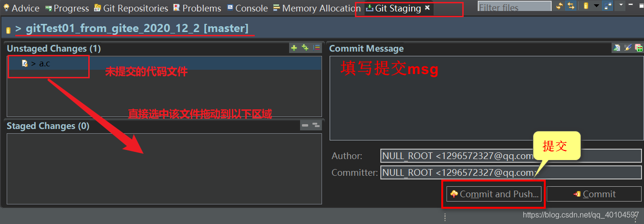Click the Commit button
Image resolution: width=644 pixels, height=224 pixels.
click(594, 194)
